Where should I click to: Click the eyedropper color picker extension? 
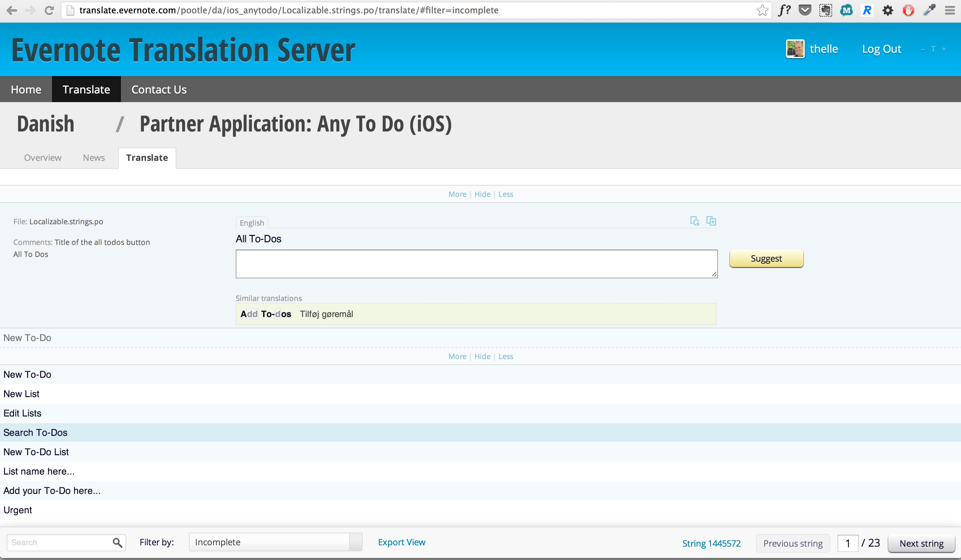tap(929, 10)
